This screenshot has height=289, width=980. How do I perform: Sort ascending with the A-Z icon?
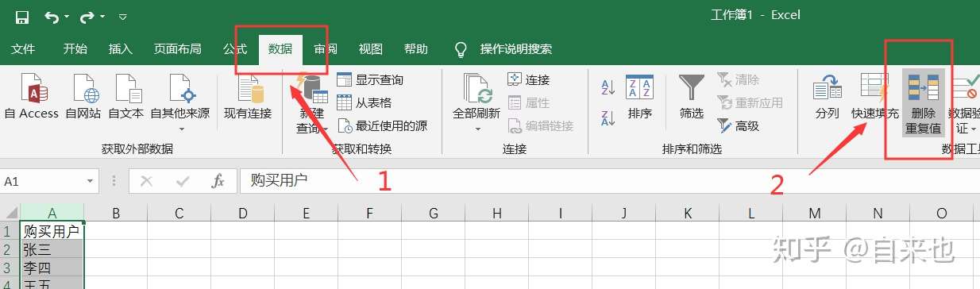(608, 87)
